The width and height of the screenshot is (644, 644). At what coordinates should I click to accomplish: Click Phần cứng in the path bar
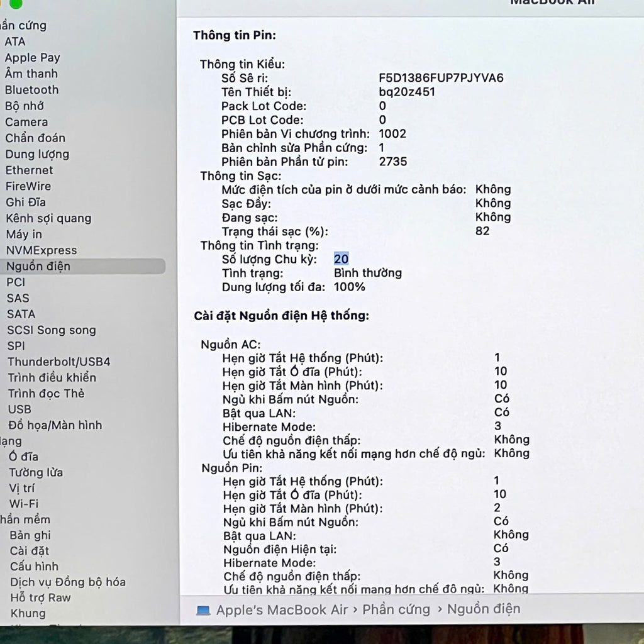396,609
